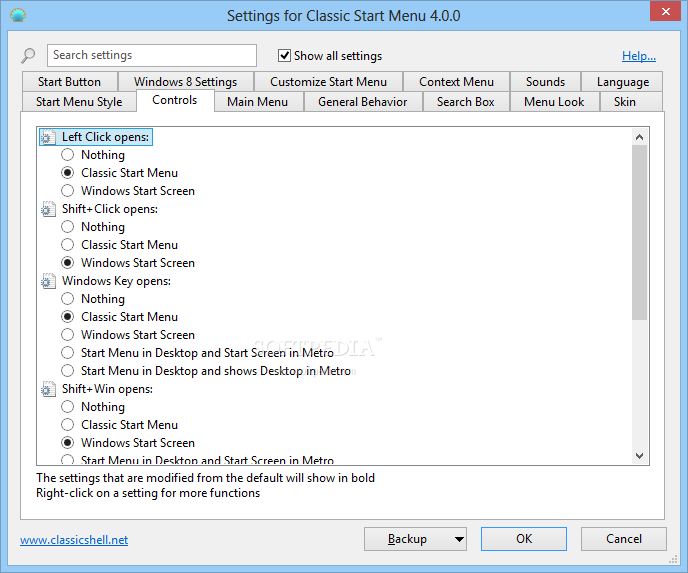The height and width of the screenshot is (573, 688).
Task: Click the Classic Shell seashell icon in title bar
Action: (x=18, y=15)
